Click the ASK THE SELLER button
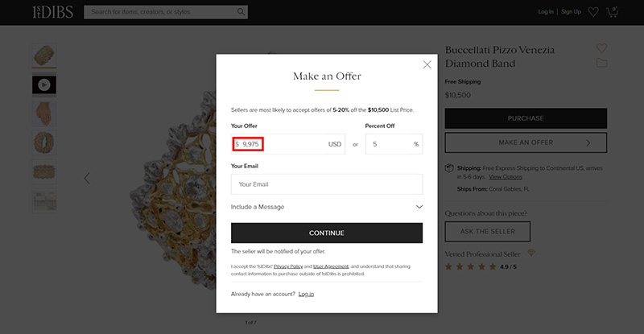644x334 pixels. tap(488, 232)
